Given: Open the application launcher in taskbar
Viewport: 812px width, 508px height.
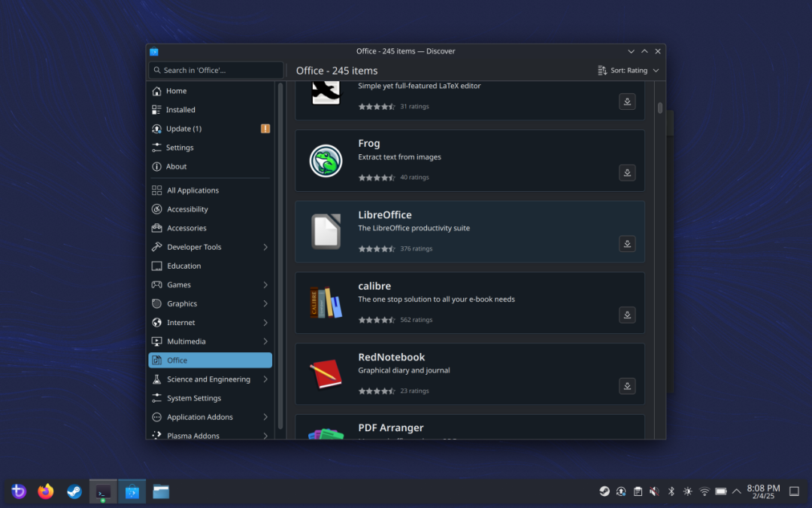Looking at the screenshot, I should pos(19,491).
